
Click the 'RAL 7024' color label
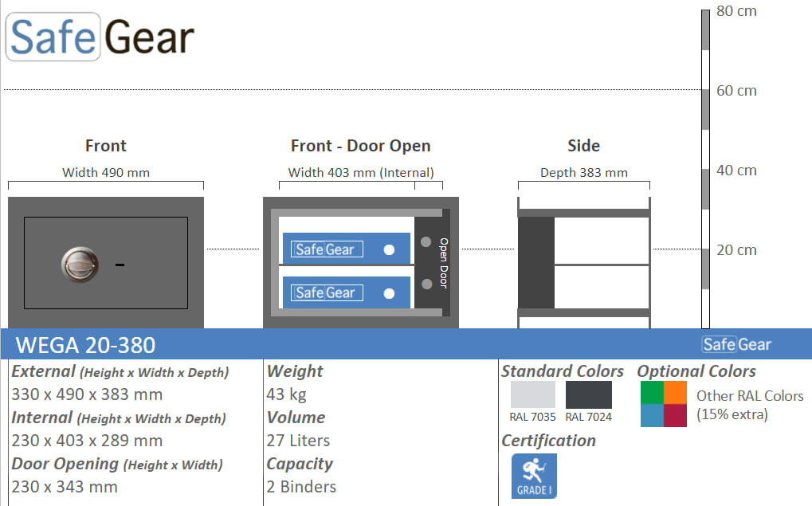pyautogui.click(x=588, y=417)
